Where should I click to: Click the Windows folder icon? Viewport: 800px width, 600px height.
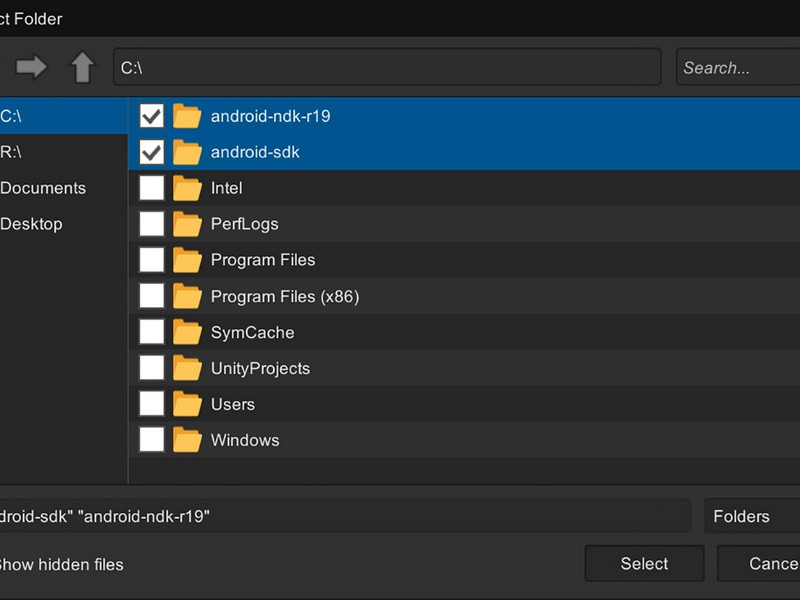[187, 440]
